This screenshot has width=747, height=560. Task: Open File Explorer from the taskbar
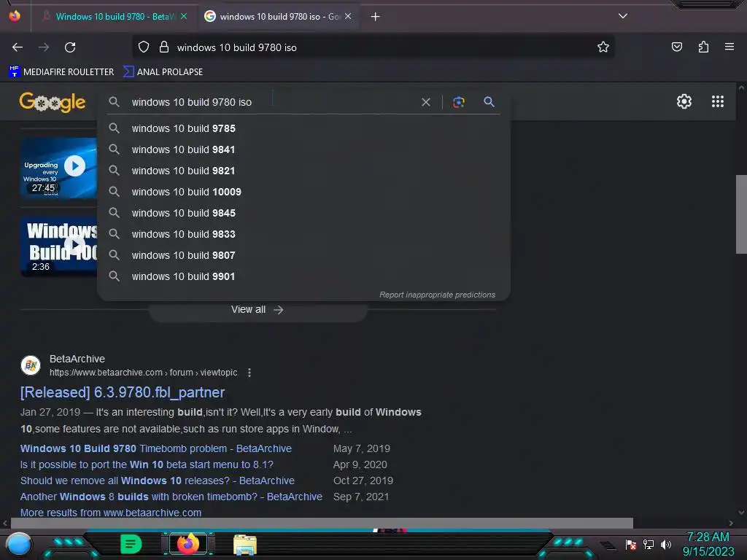coord(245,545)
